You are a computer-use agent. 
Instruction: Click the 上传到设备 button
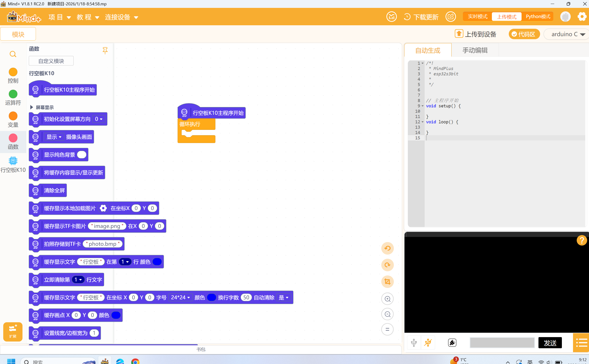click(475, 34)
